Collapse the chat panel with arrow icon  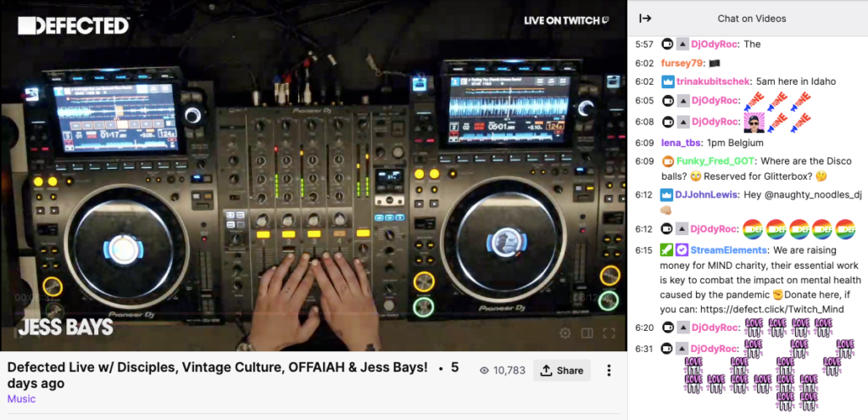645,18
